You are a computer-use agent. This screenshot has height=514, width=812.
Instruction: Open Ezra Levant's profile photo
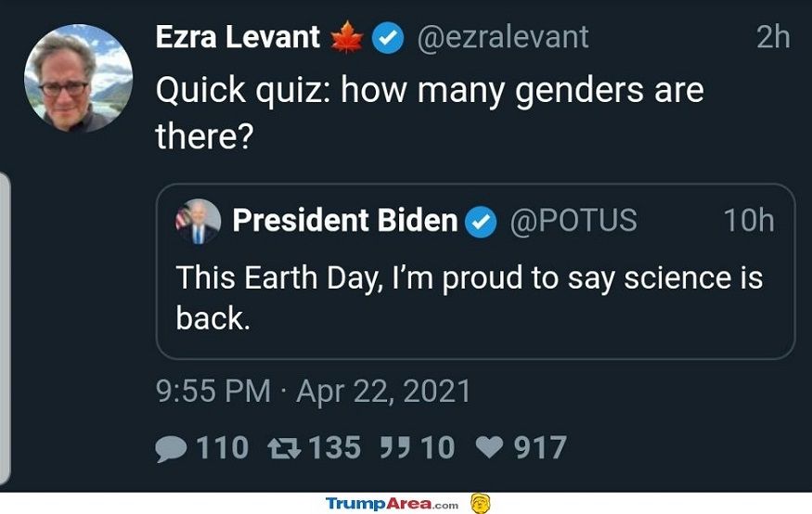coord(78,79)
